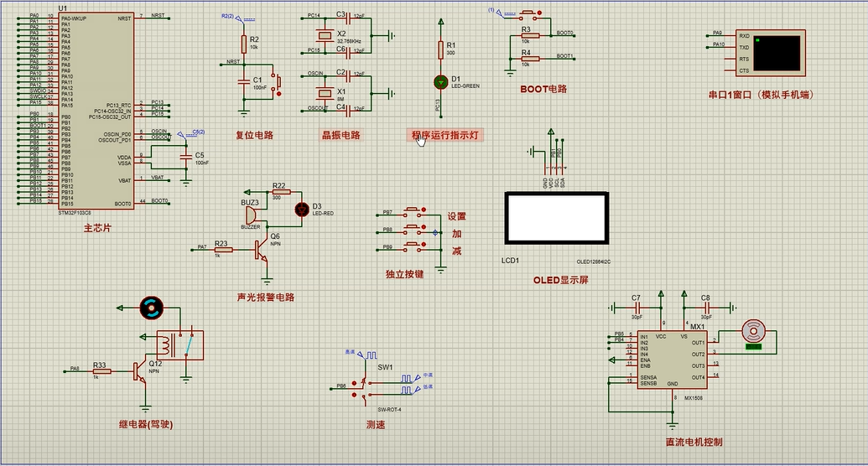Select capacitor C1 100nF
This screenshot has width=868, height=466.
pyautogui.click(x=243, y=82)
